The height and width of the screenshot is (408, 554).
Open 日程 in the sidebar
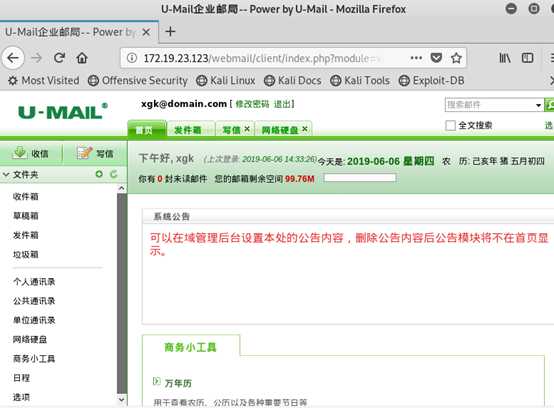coord(21,378)
